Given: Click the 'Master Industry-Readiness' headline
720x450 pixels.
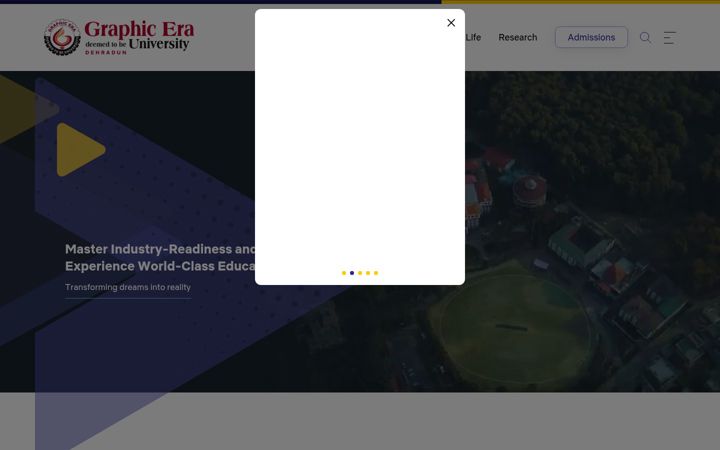Looking at the screenshot, I should click(160, 257).
